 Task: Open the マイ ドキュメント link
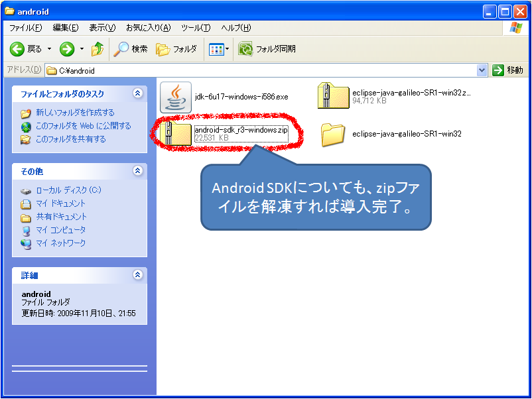pyautogui.click(x=60, y=203)
